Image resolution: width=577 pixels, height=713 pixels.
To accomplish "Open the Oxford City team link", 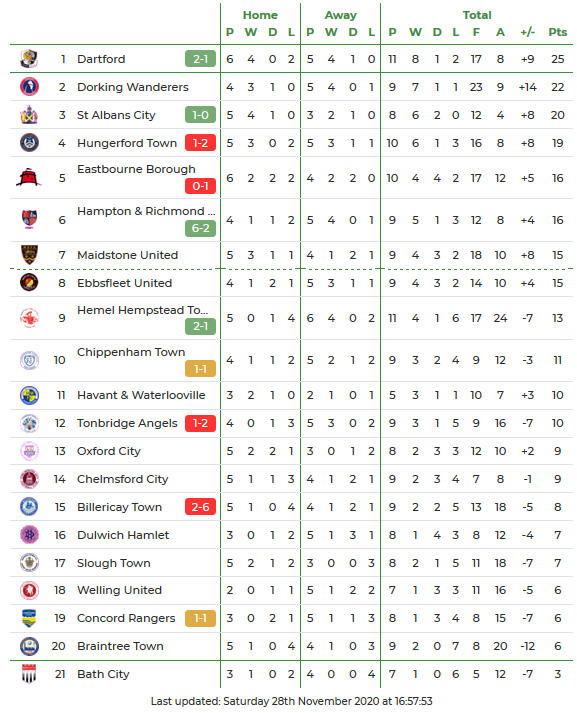I will pos(109,451).
